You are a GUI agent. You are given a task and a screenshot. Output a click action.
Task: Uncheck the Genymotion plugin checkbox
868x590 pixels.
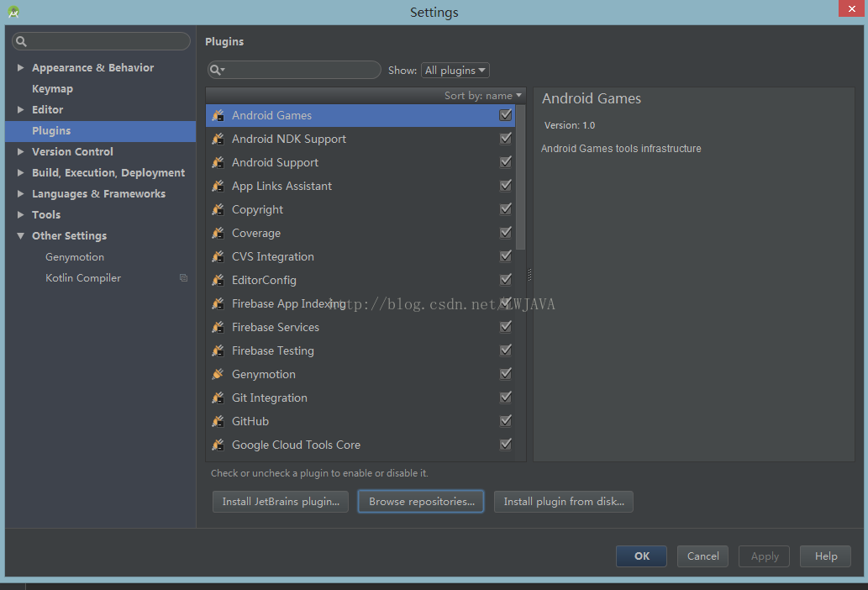pyautogui.click(x=505, y=374)
